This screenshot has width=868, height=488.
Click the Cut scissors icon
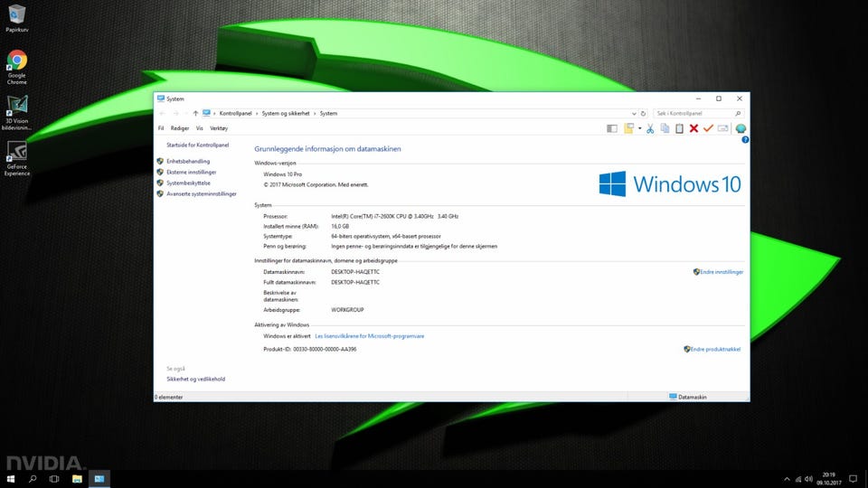(650, 128)
